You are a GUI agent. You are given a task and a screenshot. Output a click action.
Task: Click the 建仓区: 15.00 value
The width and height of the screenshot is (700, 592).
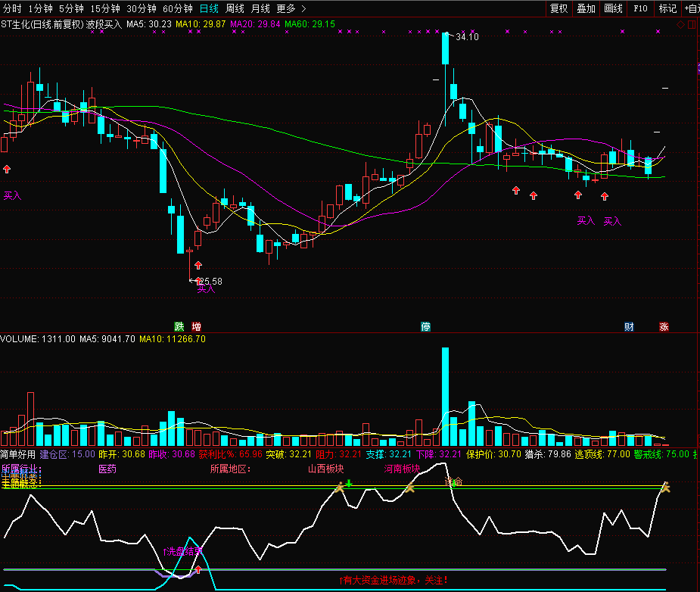[x=67, y=454]
